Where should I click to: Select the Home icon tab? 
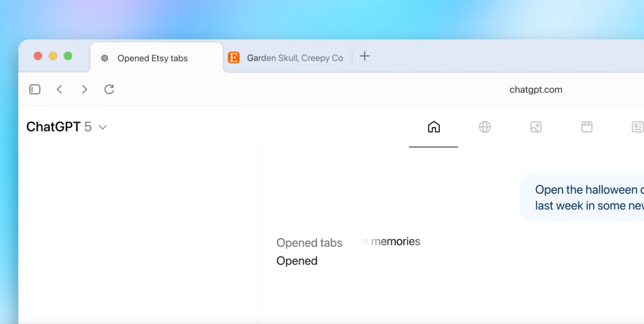[x=434, y=127]
